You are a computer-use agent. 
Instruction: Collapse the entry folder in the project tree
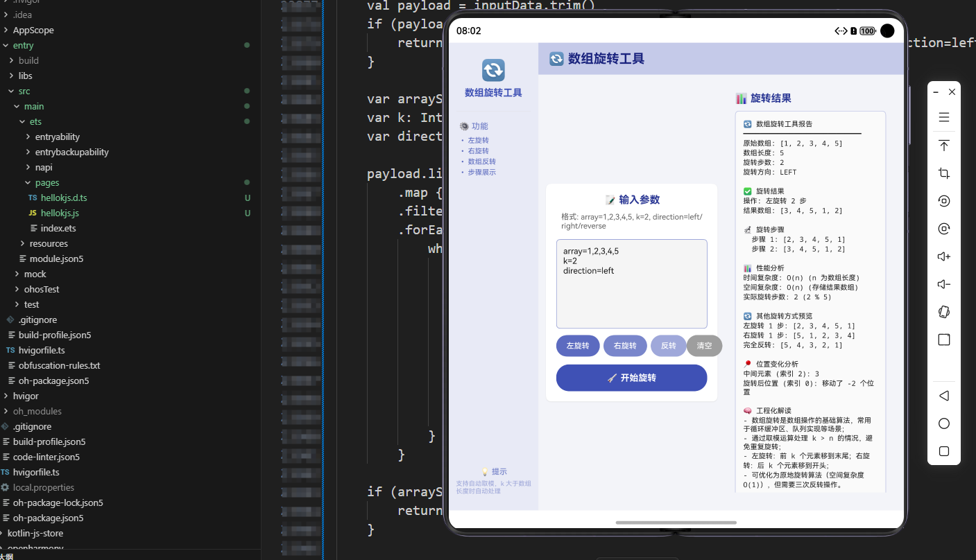click(7, 45)
